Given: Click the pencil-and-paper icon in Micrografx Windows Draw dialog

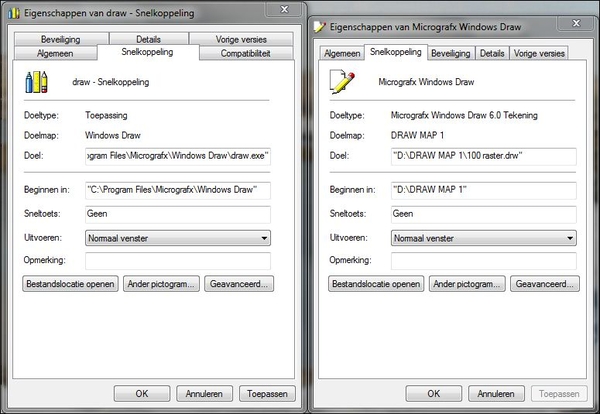Looking at the screenshot, I should coord(342,81).
